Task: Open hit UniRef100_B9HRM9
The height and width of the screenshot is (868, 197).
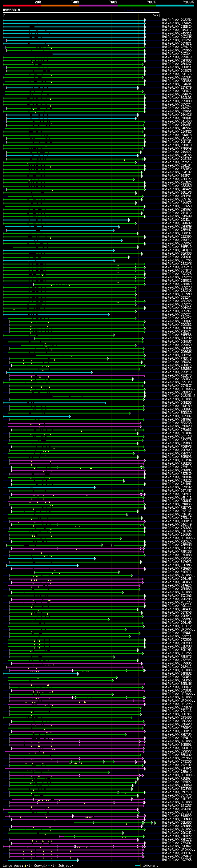Action: (x=177, y=226)
